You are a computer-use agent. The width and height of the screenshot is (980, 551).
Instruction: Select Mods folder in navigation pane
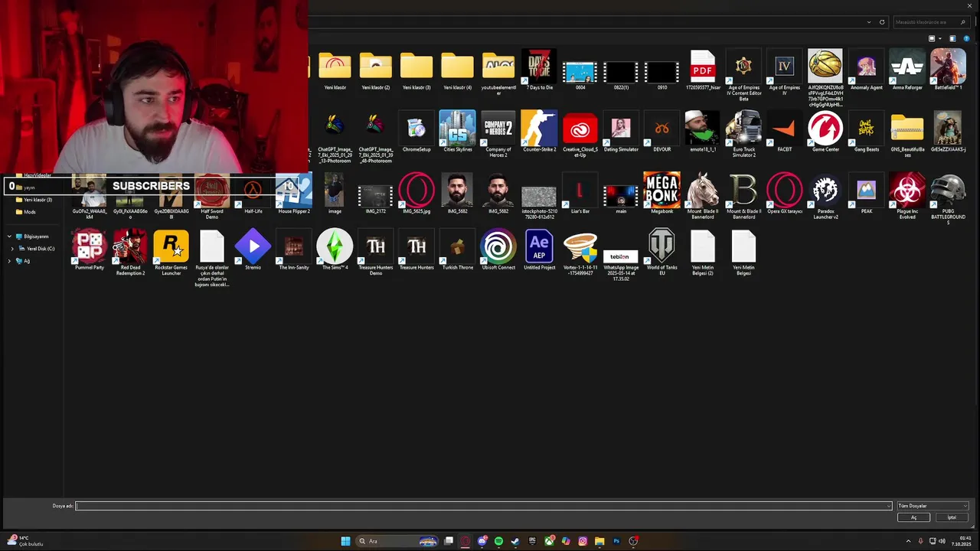pyautogui.click(x=30, y=212)
